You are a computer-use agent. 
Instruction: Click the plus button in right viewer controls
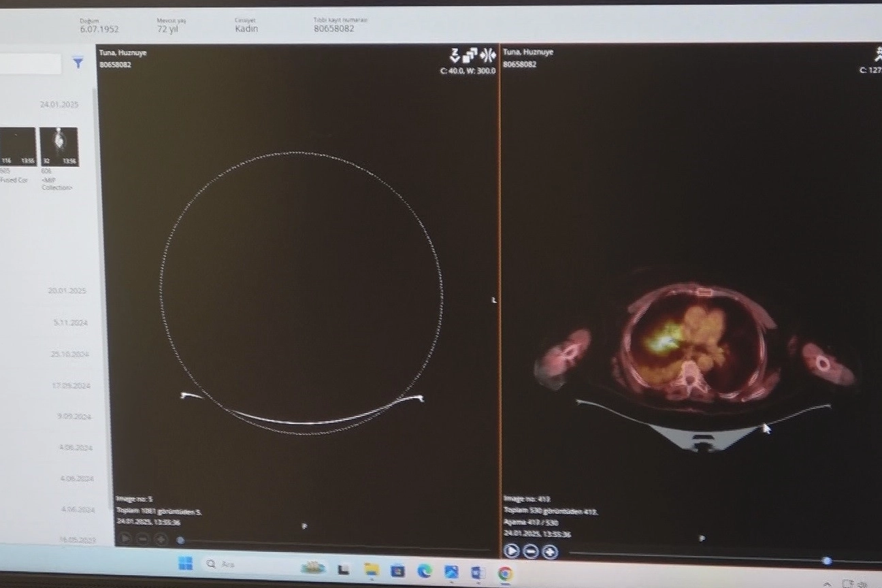coord(550,551)
